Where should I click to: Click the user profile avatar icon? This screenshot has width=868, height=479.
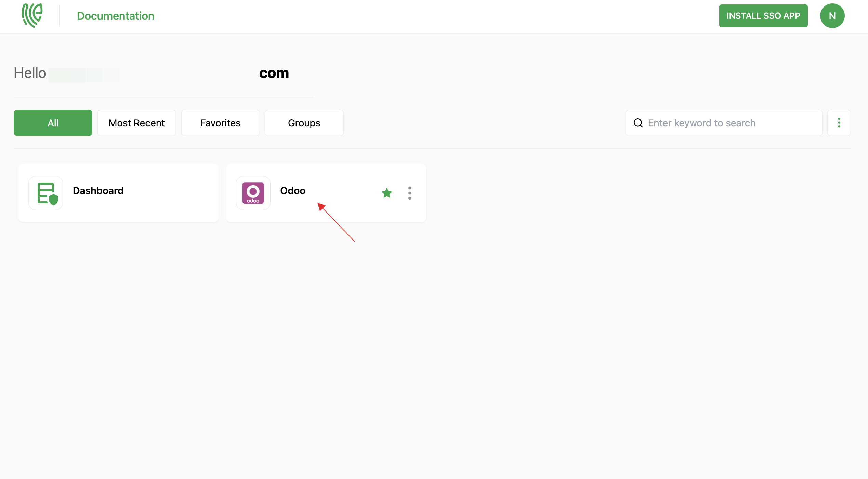(832, 16)
